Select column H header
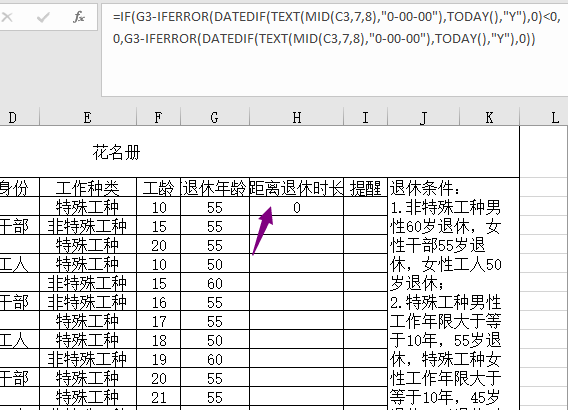Viewport: 568px width, 410px height. 296,118
